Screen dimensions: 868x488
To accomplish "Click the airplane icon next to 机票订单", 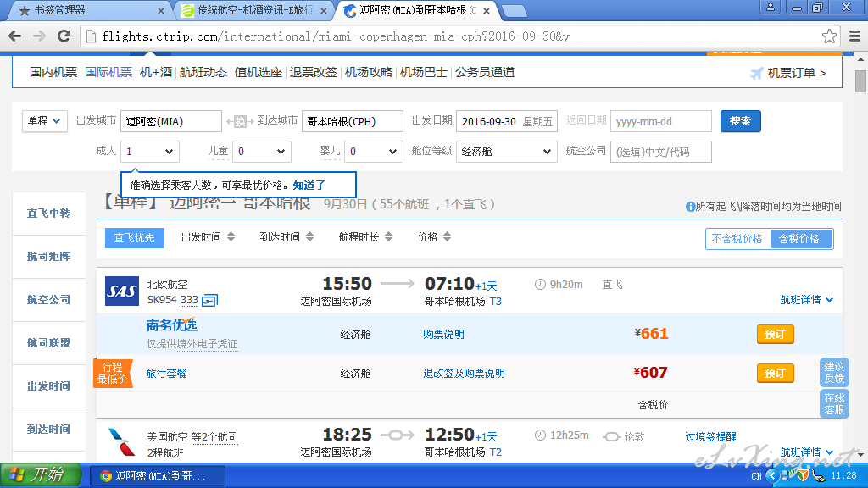I will (756, 73).
